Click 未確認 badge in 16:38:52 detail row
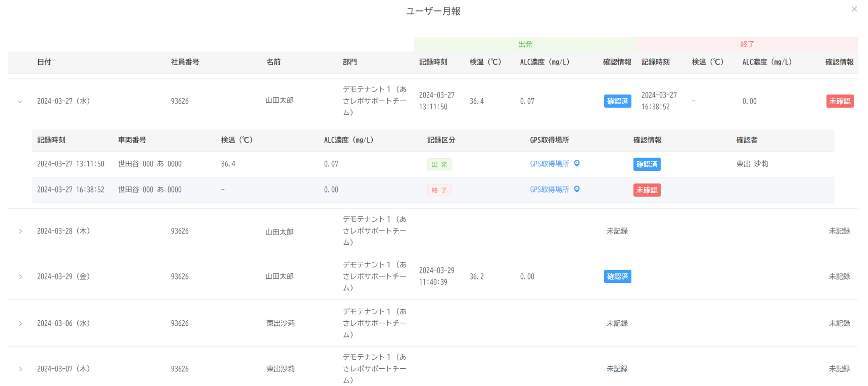868x386 pixels. tap(647, 190)
